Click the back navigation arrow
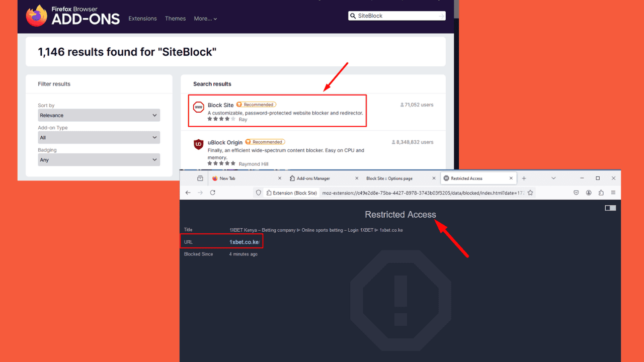The height and width of the screenshot is (362, 644). (188, 193)
